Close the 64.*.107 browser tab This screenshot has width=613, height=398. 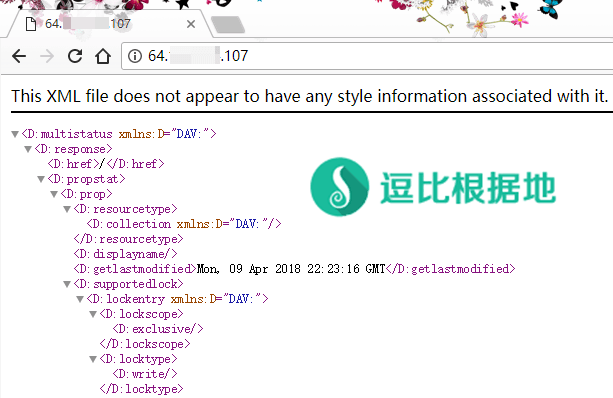[x=191, y=24]
